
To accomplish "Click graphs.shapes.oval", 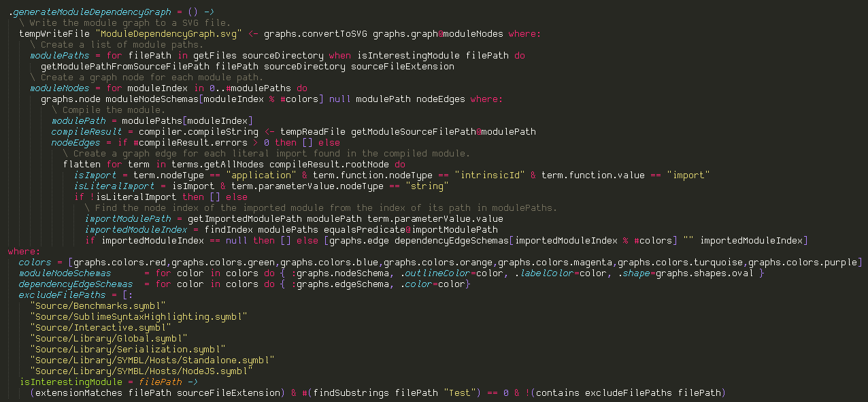I will pyautogui.click(x=705, y=273).
